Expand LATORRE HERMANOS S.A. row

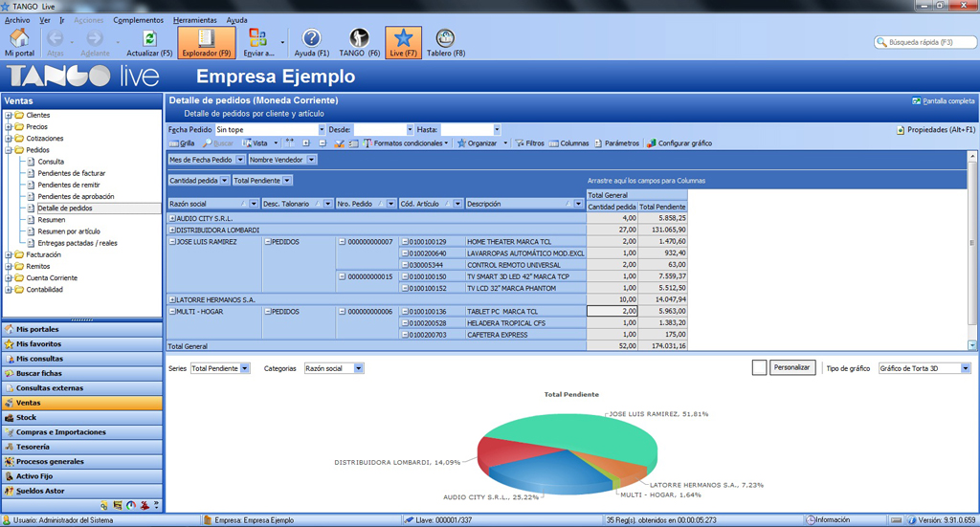[172, 300]
